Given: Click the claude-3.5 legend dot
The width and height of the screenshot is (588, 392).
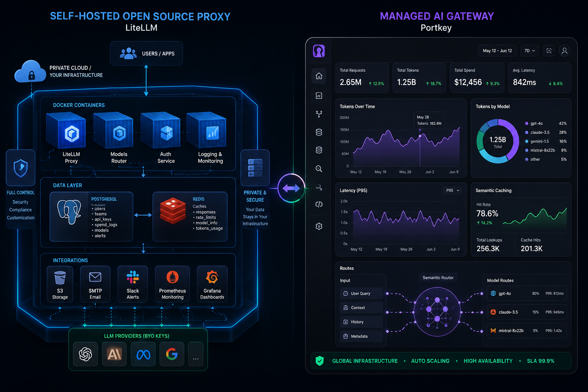Looking at the screenshot, I should 527,132.
